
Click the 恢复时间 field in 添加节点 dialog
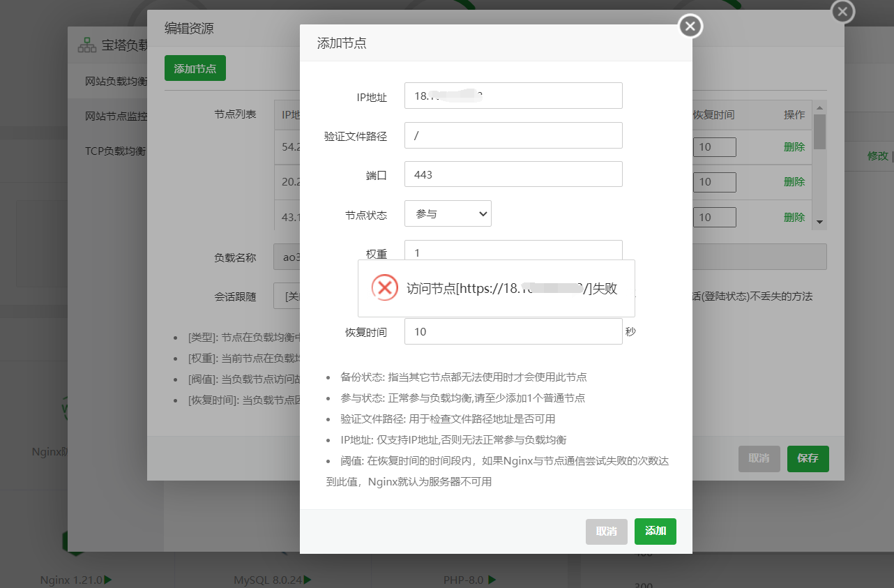[513, 331]
